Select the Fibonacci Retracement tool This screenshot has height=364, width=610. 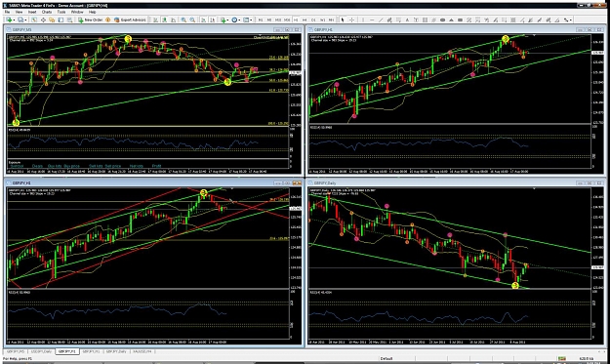(398, 20)
